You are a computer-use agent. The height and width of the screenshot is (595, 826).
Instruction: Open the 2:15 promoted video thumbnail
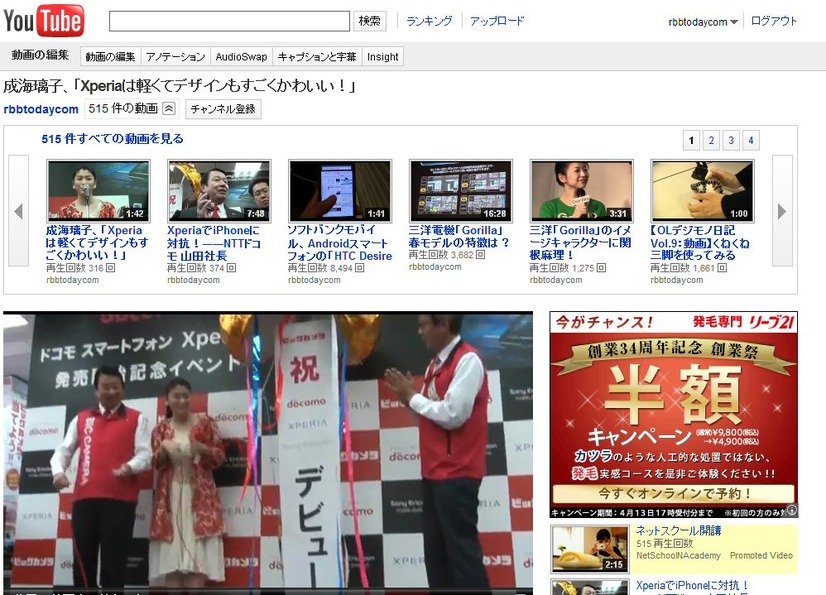[590, 549]
